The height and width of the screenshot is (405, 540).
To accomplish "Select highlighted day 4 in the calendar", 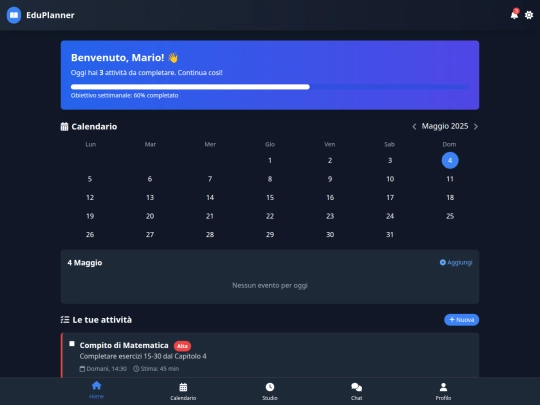I will tap(450, 160).
